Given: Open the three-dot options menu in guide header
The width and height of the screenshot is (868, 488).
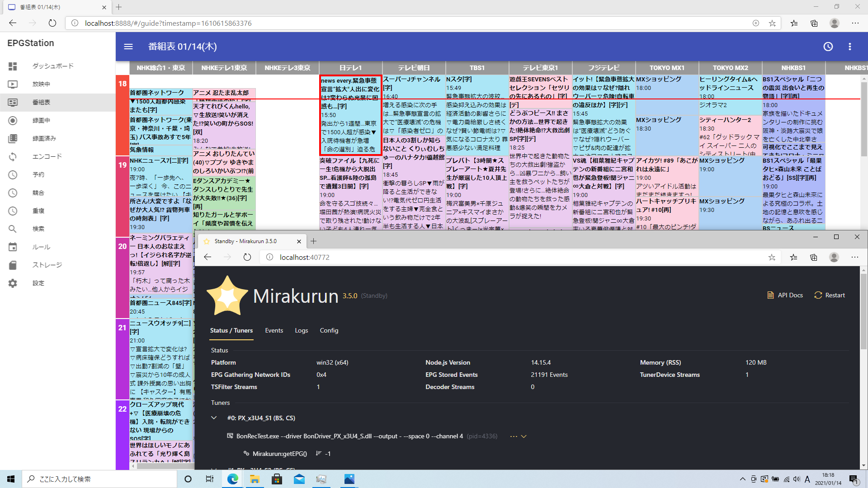Looking at the screenshot, I should [x=850, y=47].
